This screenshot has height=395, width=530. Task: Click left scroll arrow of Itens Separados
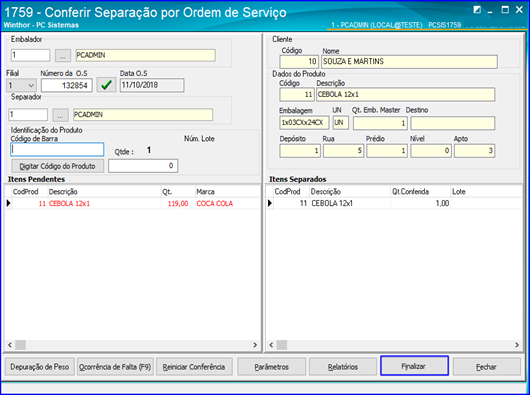coord(271,345)
